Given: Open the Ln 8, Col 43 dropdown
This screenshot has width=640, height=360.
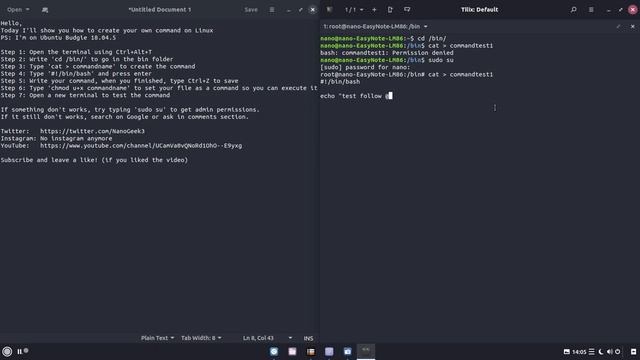Looking at the screenshot, I should click(x=267, y=338).
